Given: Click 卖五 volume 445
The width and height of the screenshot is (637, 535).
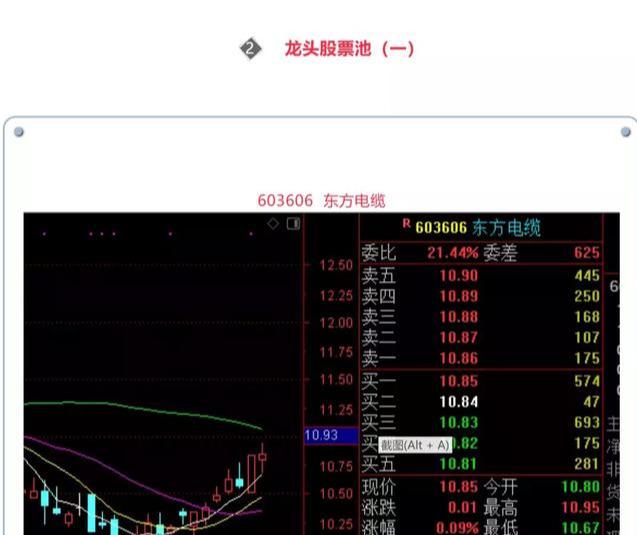Looking at the screenshot, I should click(x=587, y=275).
